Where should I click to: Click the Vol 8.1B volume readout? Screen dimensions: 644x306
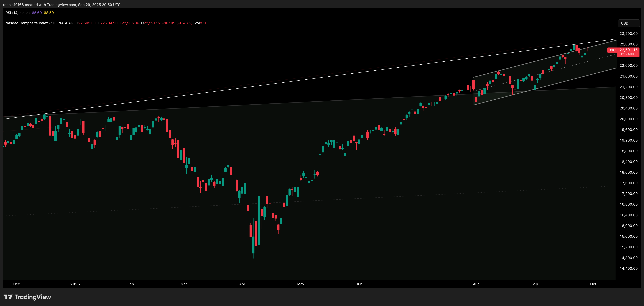pos(201,23)
